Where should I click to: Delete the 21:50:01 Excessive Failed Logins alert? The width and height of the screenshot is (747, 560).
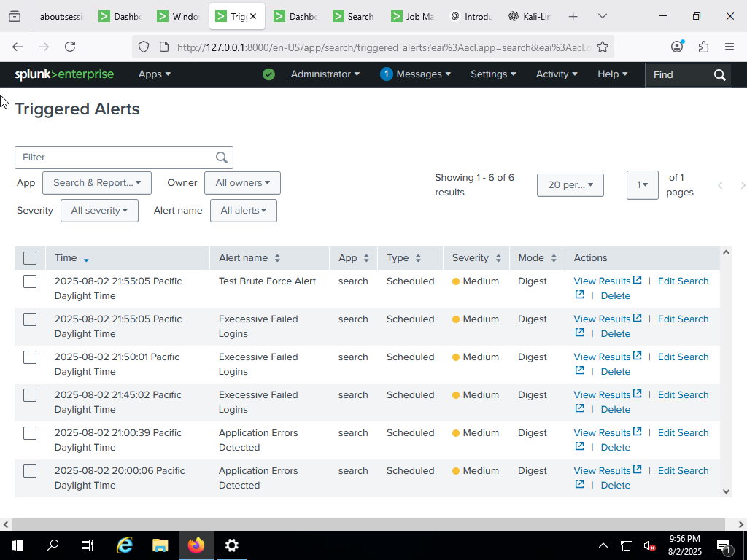(615, 371)
